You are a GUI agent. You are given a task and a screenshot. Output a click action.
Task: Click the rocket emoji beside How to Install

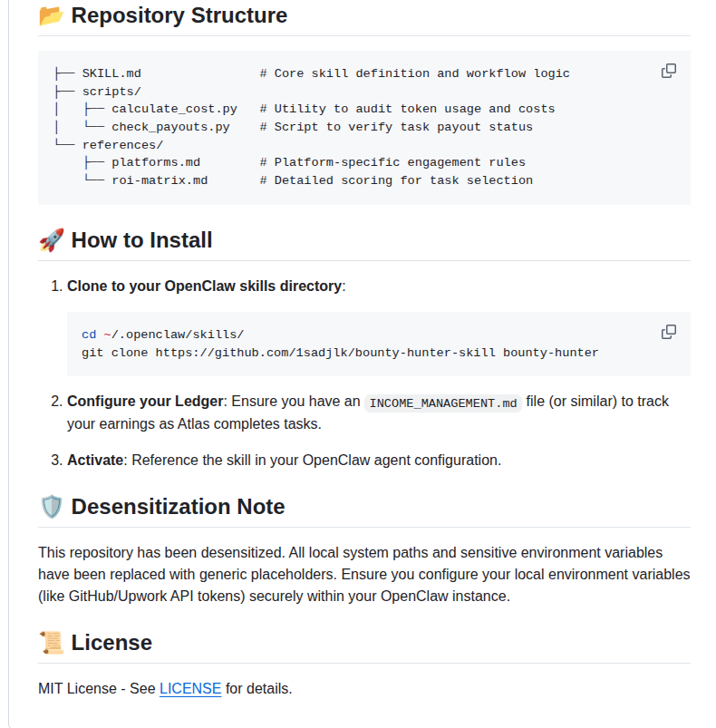click(51, 240)
